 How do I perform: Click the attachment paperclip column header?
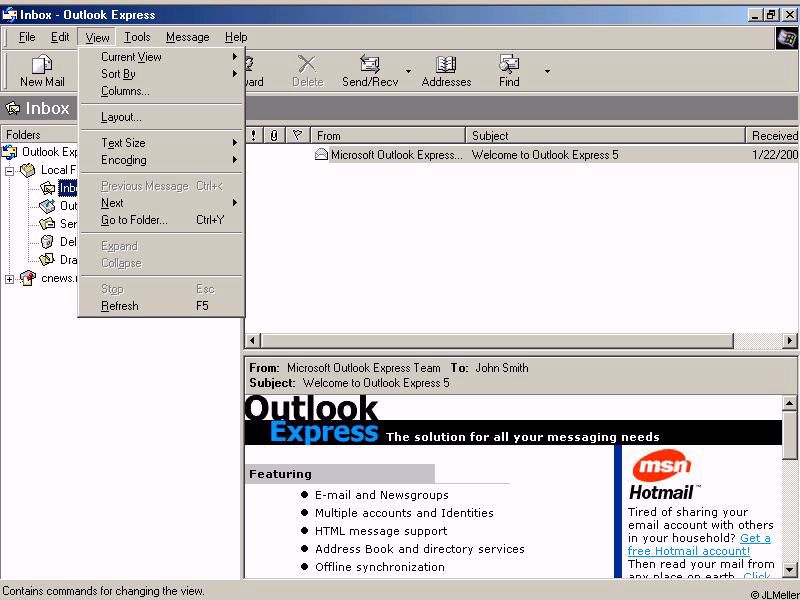pyautogui.click(x=274, y=135)
